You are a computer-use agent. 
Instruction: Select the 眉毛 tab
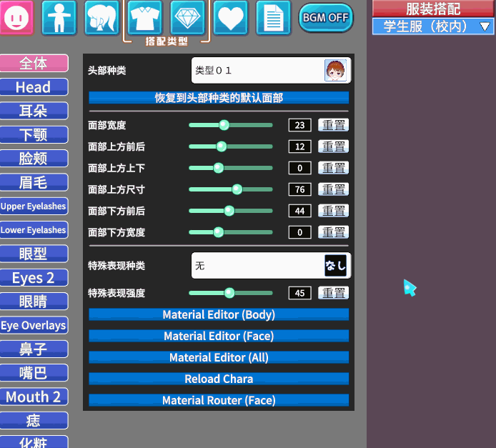34,182
